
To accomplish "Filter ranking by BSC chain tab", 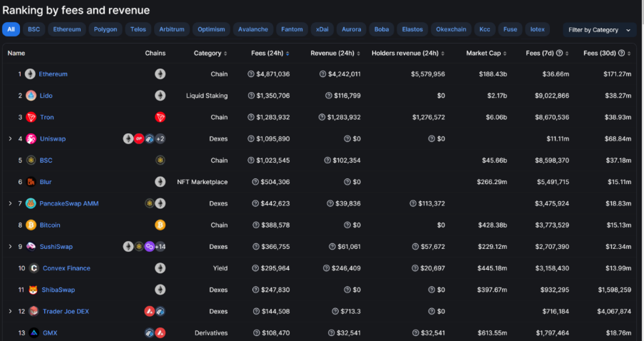I will point(34,29).
